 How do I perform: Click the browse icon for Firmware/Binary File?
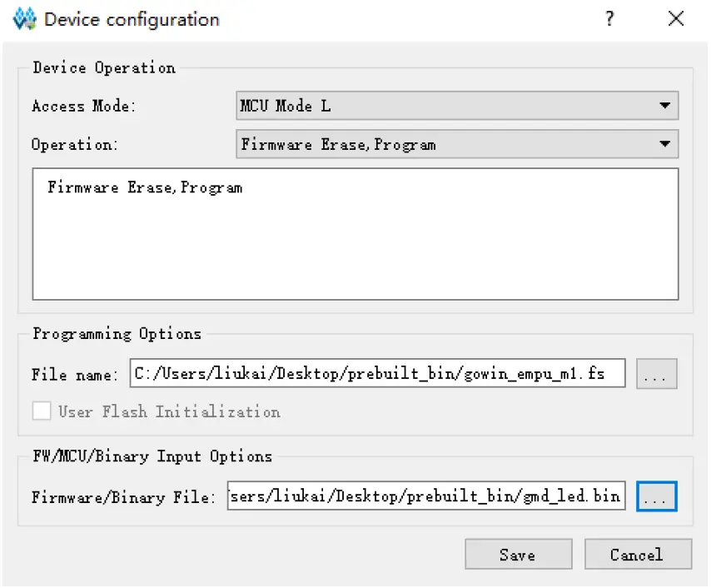click(656, 496)
